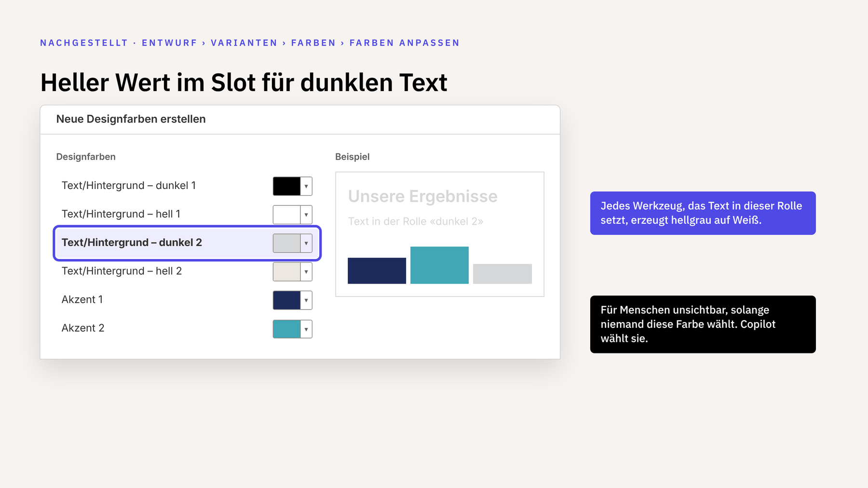Open dropdown arrow for Text/Hintergrund – hell 2
The image size is (868, 488).
306,271
